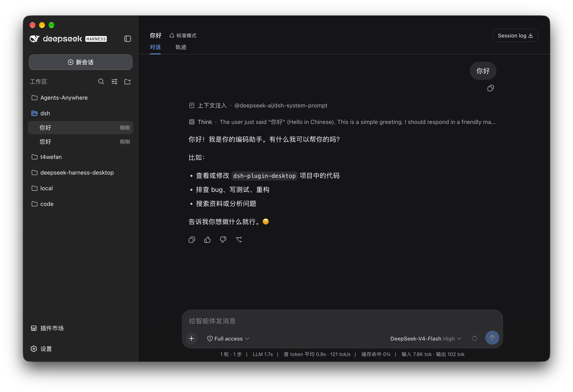Select the 您好 session in sidebar
573x392 pixels.
(x=81, y=142)
